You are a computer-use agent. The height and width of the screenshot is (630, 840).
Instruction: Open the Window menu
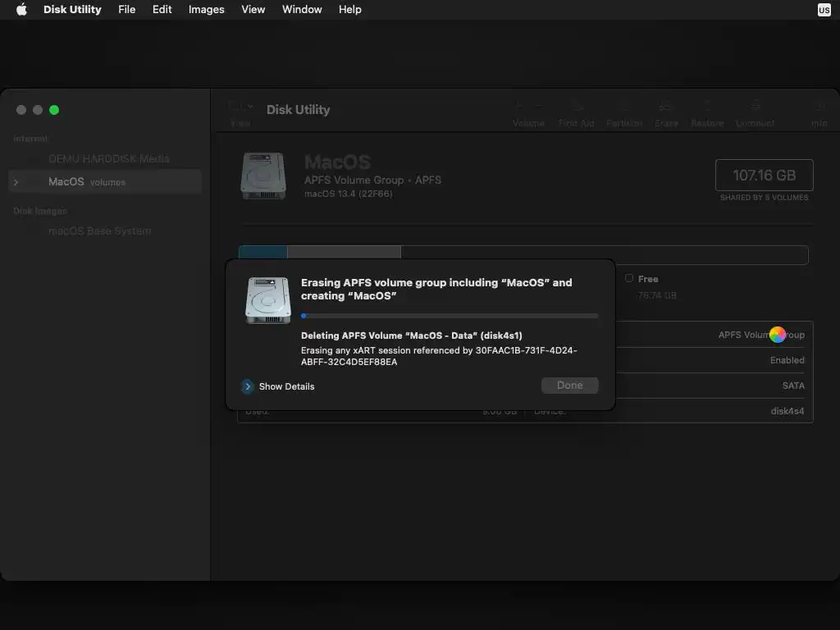tap(302, 10)
